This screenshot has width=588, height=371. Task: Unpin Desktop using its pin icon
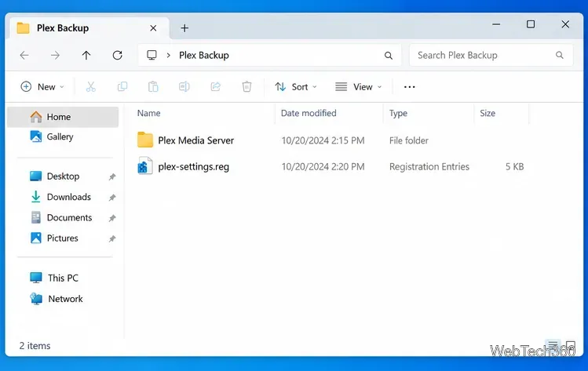pos(112,176)
